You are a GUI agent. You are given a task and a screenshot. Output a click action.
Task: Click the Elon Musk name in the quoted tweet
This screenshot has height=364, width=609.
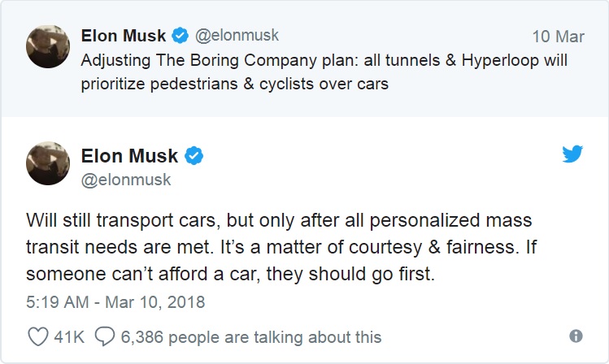pos(124,36)
